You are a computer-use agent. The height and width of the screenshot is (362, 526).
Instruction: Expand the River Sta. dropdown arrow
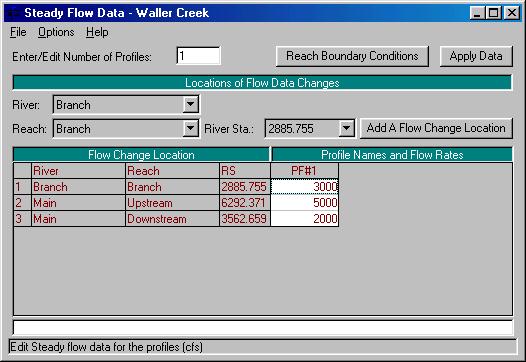346,128
